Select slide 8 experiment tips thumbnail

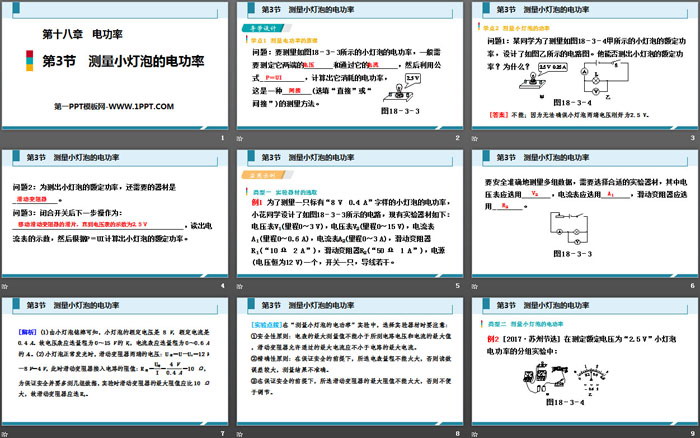350,361
